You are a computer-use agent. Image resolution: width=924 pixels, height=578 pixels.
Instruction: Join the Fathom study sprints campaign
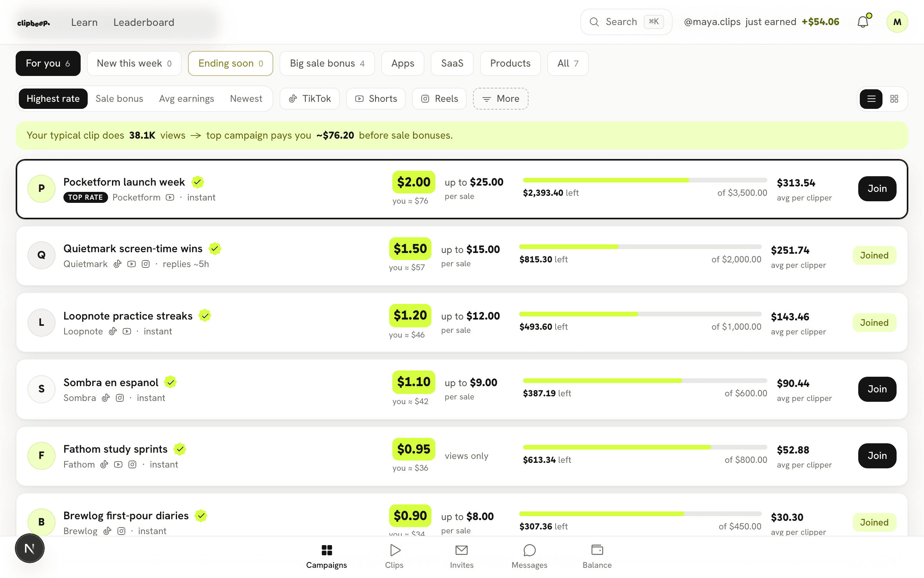(x=877, y=456)
